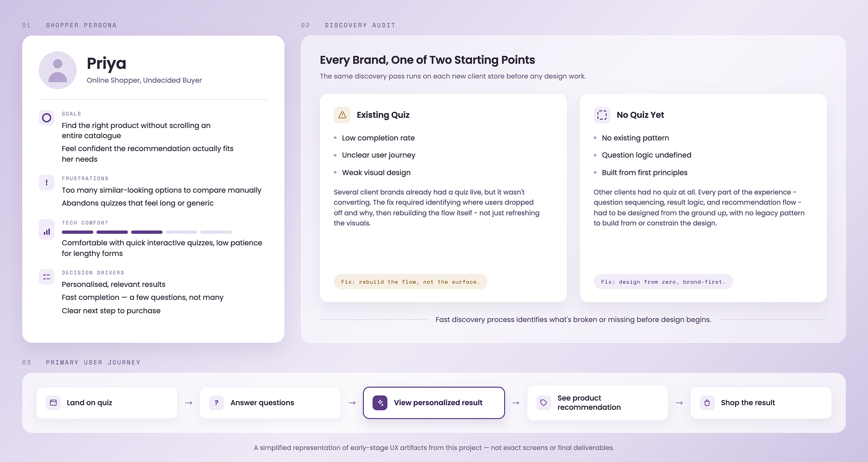Click the Land on quiz window icon
The width and height of the screenshot is (868, 462).
click(x=53, y=403)
